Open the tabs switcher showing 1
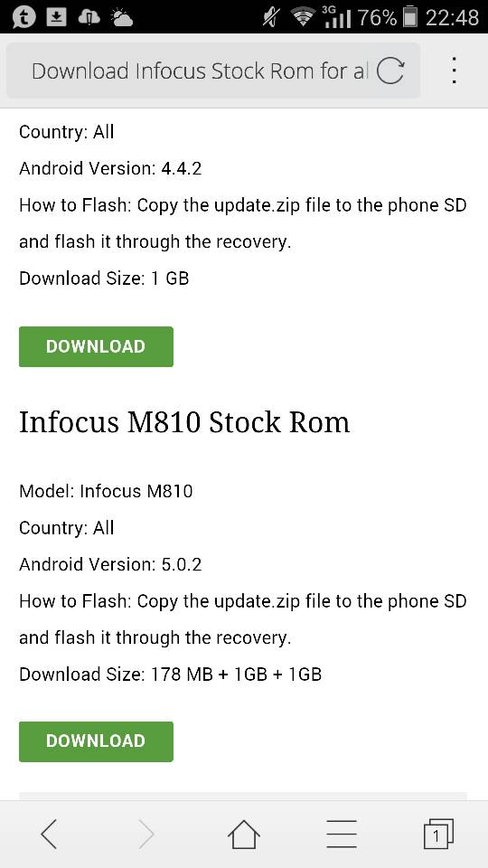This screenshot has height=868, width=488. (x=438, y=835)
